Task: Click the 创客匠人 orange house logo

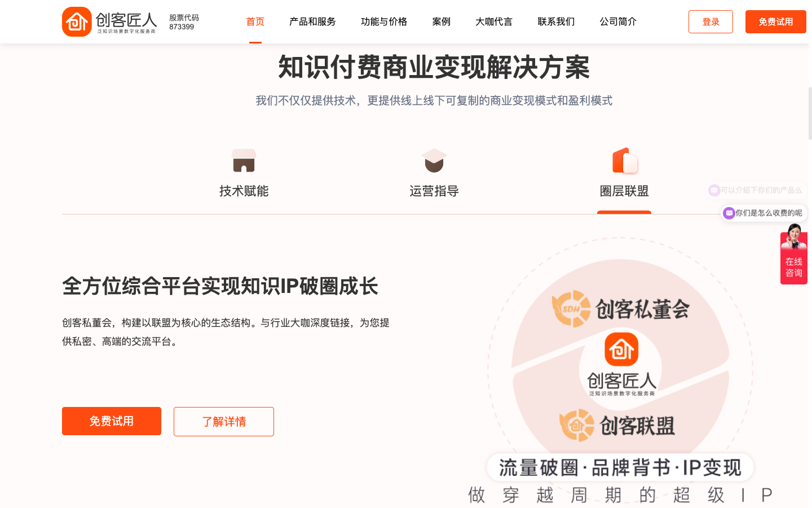Action: 77,22
